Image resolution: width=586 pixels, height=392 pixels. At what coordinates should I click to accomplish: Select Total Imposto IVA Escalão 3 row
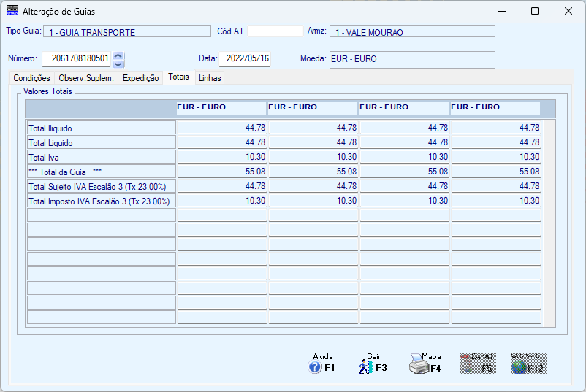click(102, 201)
